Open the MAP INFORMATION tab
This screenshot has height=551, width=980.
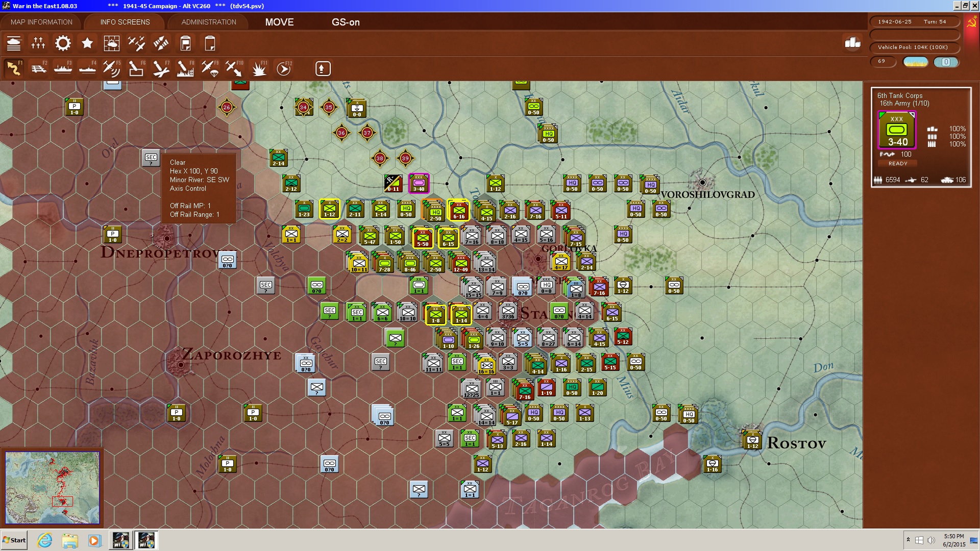pyautogui.click(x=41, y=22)
